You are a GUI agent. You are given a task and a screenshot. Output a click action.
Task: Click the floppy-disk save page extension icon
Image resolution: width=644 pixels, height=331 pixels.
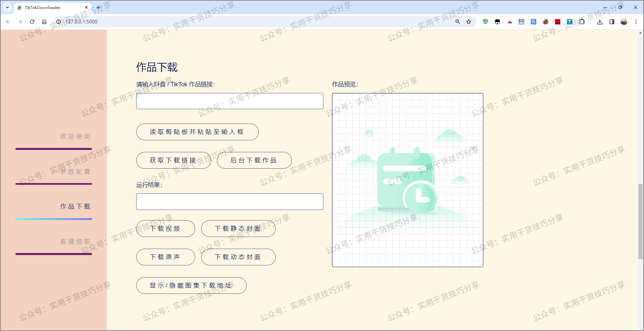(x=521, y=21)
